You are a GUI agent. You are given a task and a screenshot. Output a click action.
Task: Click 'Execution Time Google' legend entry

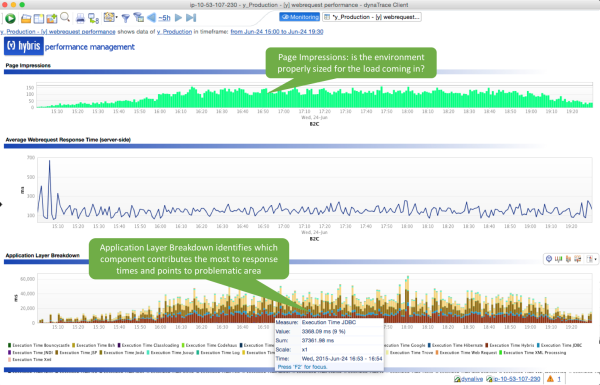point(405,345)
